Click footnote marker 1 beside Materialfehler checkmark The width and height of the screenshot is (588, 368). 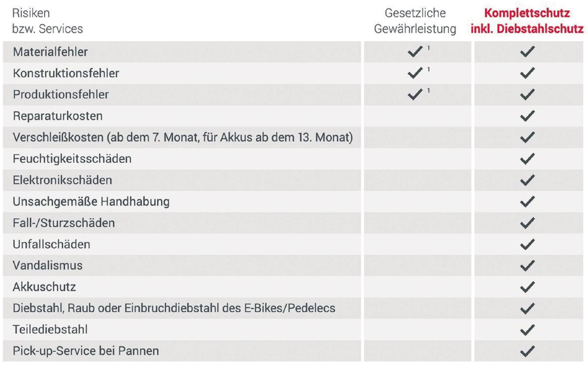click(x=429, y=48)
